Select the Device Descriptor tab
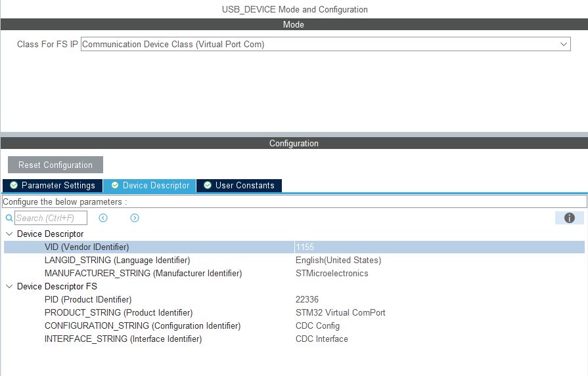The width and height of the screenshot is (588, 376). pyautogui.click(x=150, y=186)
